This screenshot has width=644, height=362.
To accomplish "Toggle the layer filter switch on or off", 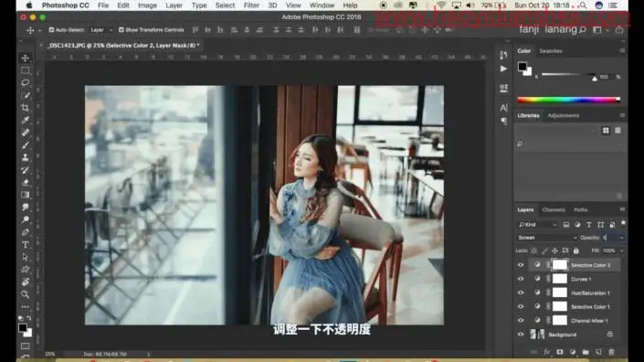I will pyautogui.click(x=624, y=223).
